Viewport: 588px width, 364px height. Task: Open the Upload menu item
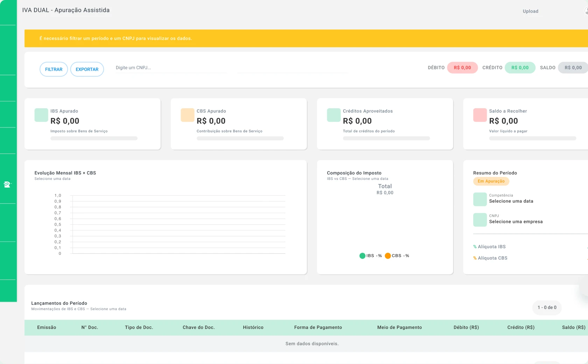(x=531, y=11)
